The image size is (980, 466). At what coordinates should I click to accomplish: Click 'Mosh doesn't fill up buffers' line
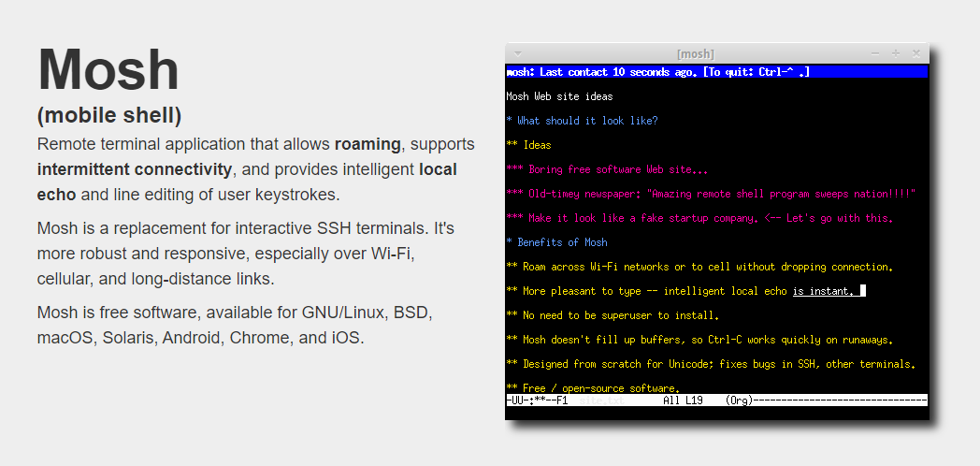pyautogui.click(x=699, y=341)
